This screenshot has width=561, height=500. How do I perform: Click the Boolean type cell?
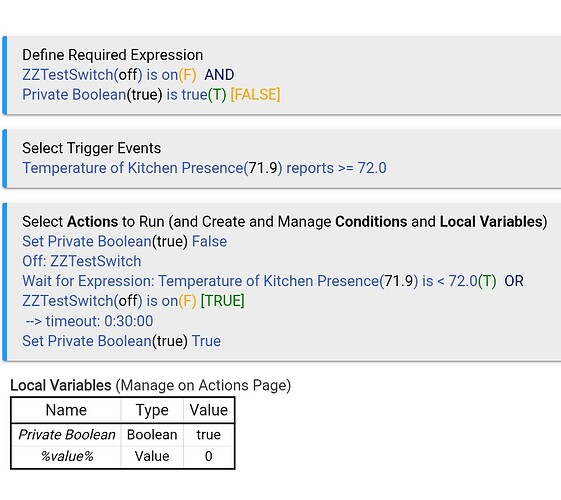[x=152, y=435]
